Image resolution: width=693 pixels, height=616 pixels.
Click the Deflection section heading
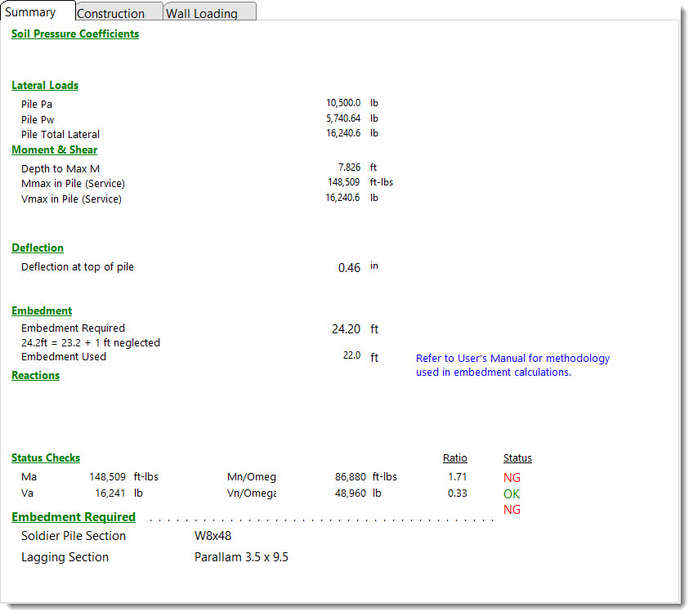[38, 248]
